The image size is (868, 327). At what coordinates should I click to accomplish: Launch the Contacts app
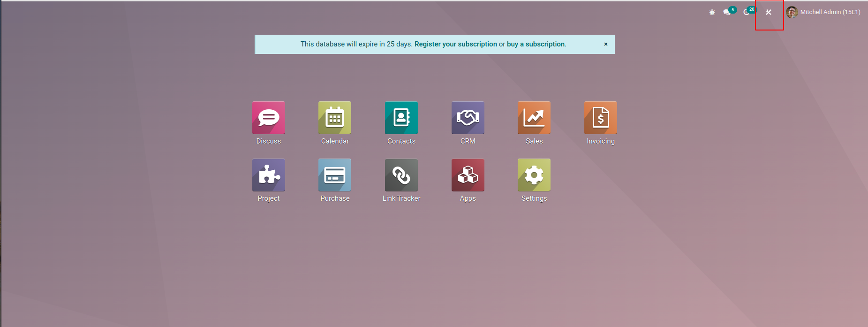(401, 118)
